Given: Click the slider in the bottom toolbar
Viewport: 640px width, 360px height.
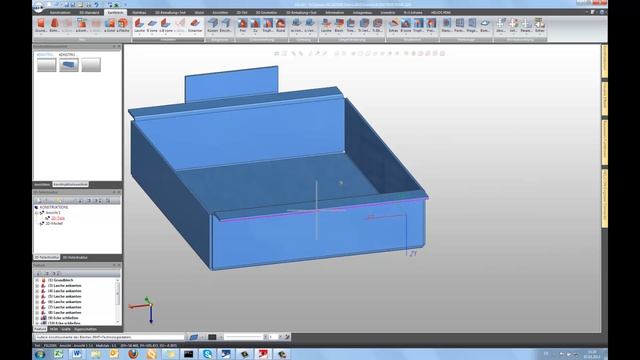Looking at the screenshot, I should tap(244, 337).
